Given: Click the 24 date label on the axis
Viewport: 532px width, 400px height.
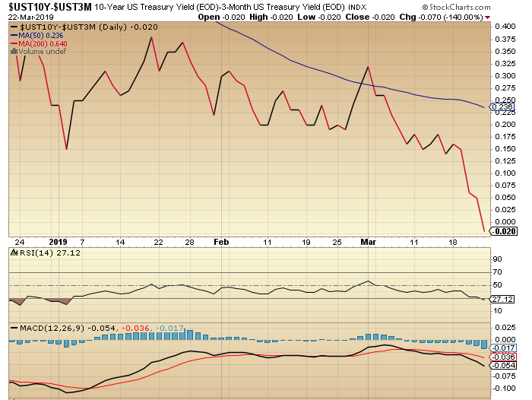Looking at the screenshot, I should click(20, 243).
